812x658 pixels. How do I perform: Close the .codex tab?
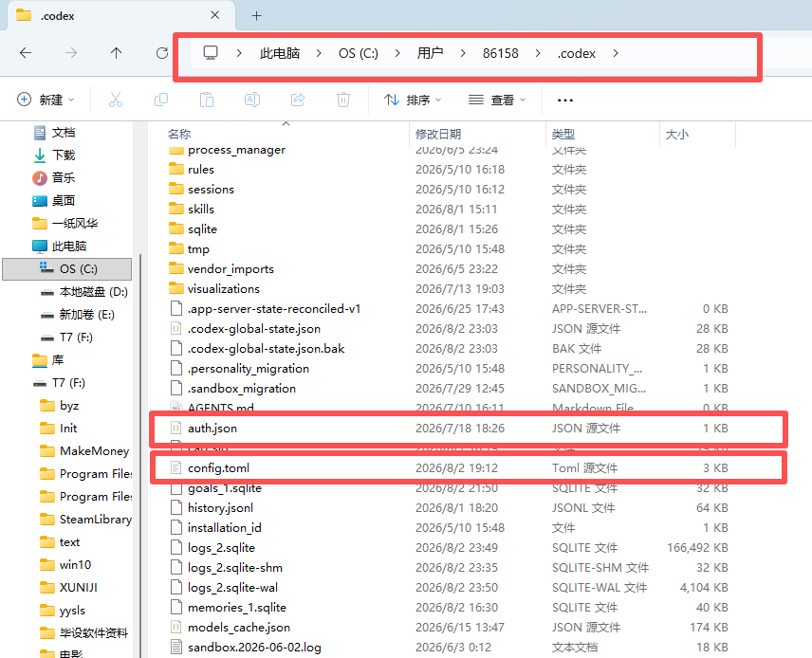coord(215,15)
